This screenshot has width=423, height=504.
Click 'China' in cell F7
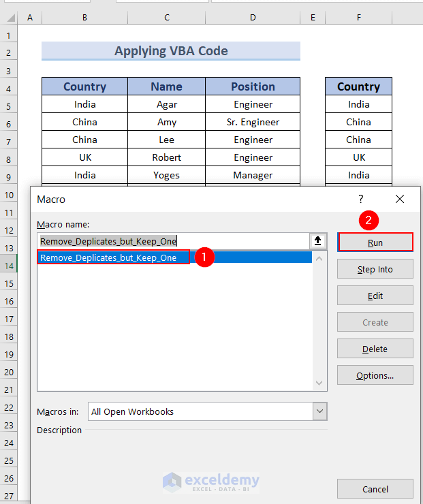359,140
